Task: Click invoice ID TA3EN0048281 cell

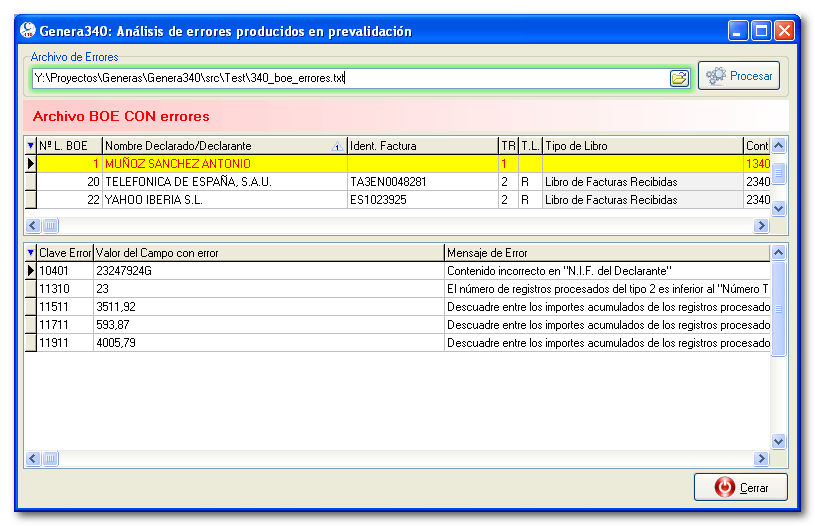Action: coord(422,182)
